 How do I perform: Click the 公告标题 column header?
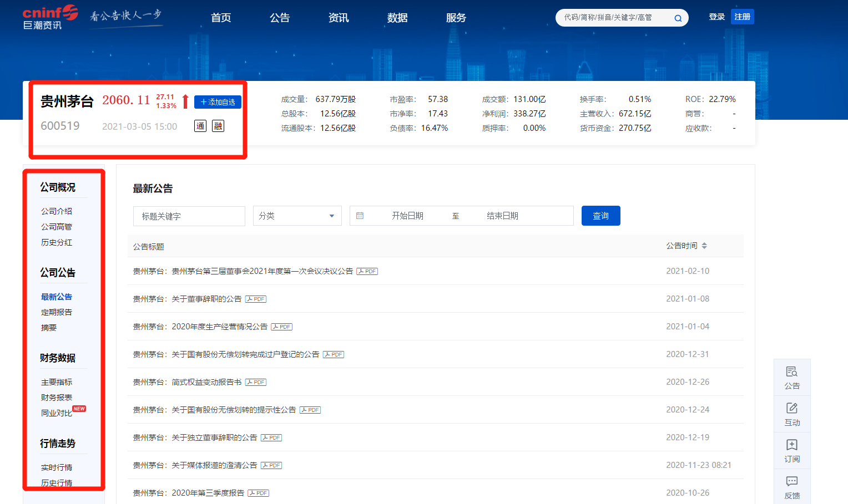149,247
